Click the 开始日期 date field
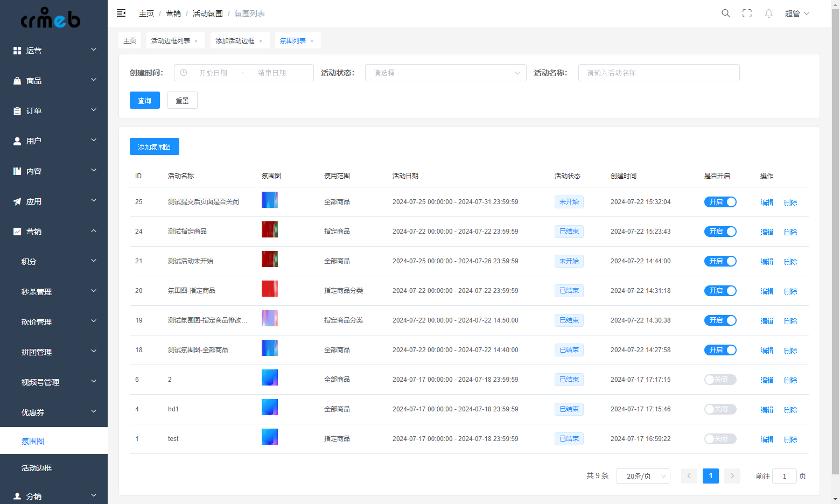Screen dimensions: 840x504 [213, 73]
